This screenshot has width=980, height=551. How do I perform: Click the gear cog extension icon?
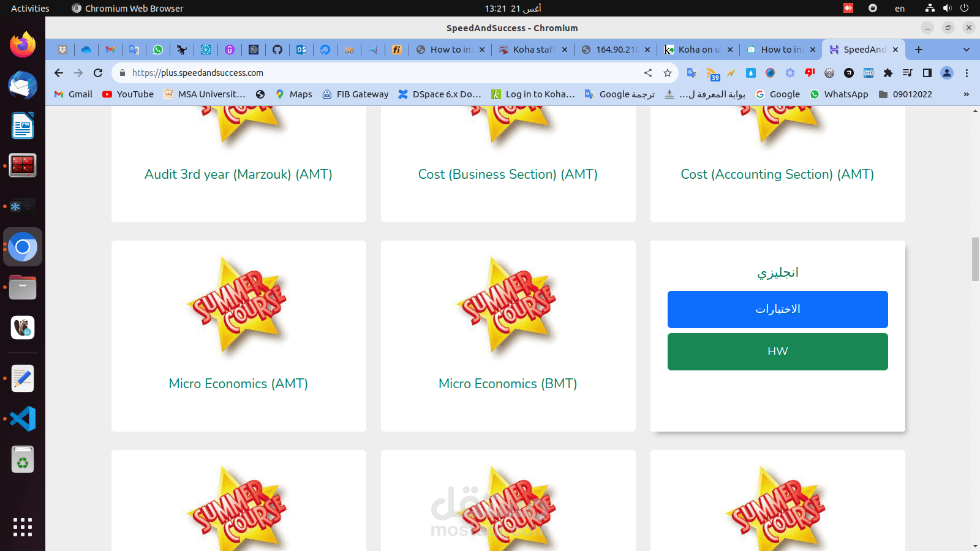pyautogui.click(x=829, y=73)
